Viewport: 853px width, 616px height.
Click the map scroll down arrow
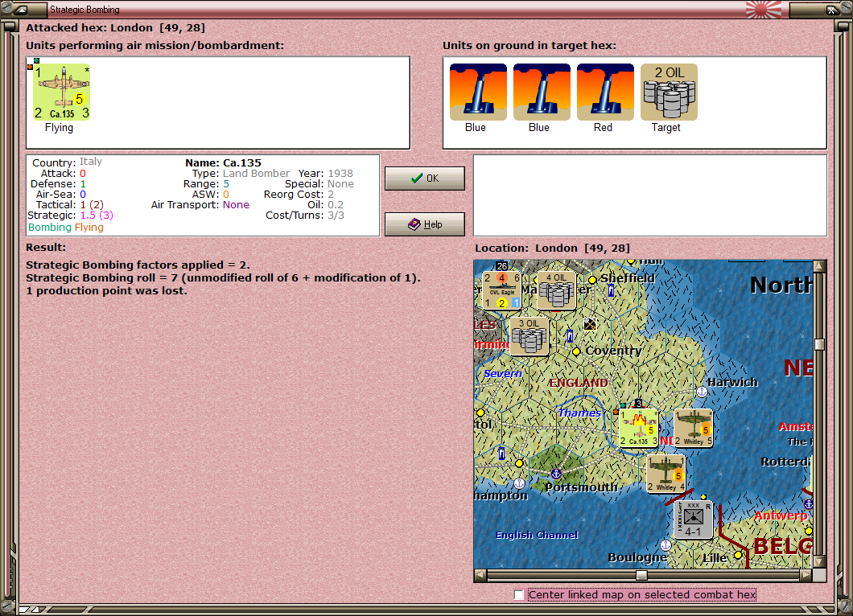tap(819, 561)
